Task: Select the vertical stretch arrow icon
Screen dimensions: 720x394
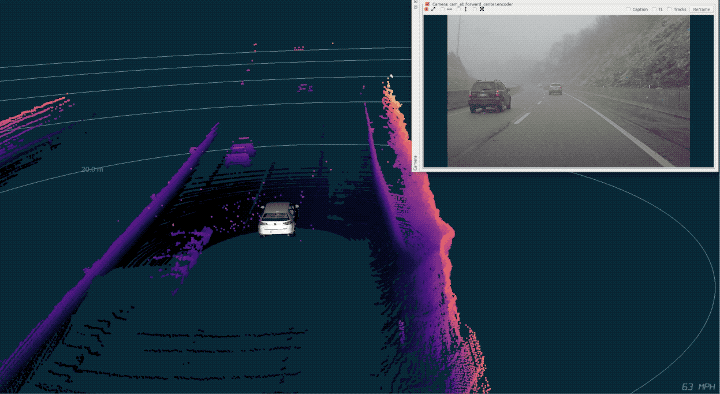Action: click(x=466, y=9)
